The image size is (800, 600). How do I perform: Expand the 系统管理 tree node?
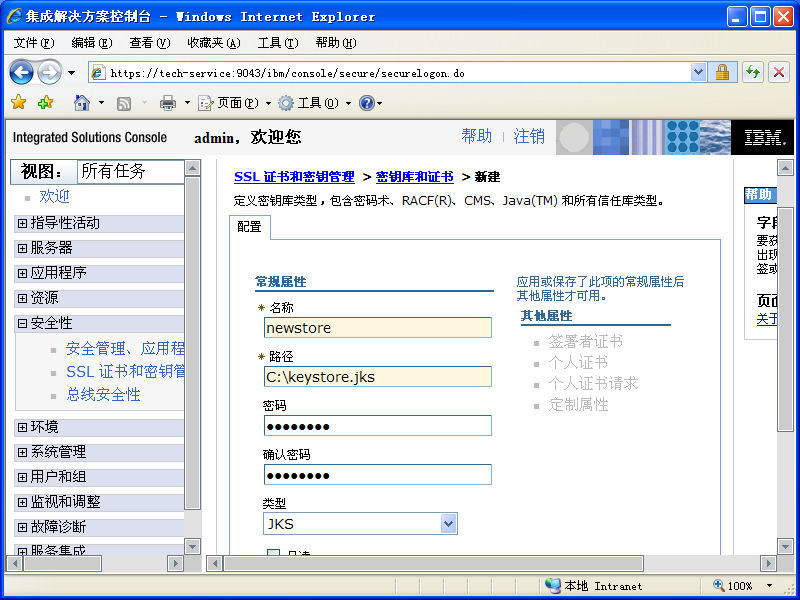(x=22, y=452)
